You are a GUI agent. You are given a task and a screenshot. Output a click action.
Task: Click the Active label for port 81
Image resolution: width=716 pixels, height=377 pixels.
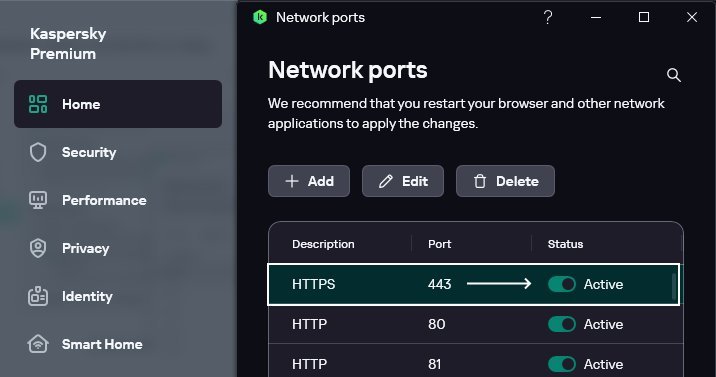(x=603, y=364)
